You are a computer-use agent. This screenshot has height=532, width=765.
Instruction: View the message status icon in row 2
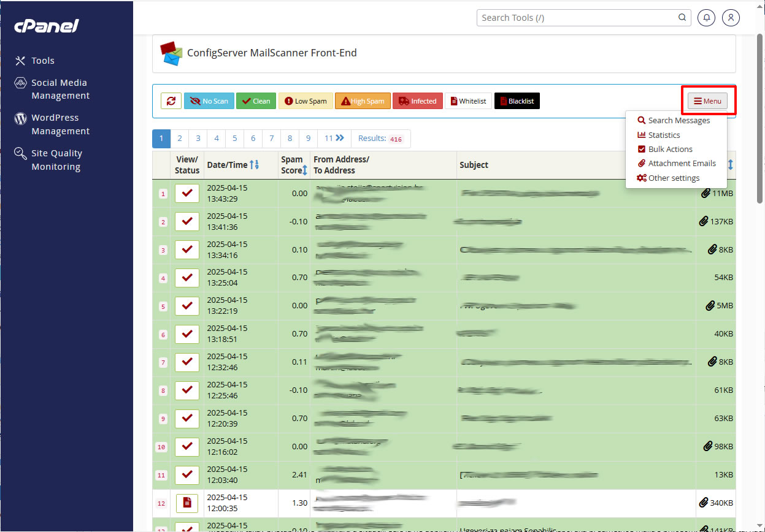187,221
